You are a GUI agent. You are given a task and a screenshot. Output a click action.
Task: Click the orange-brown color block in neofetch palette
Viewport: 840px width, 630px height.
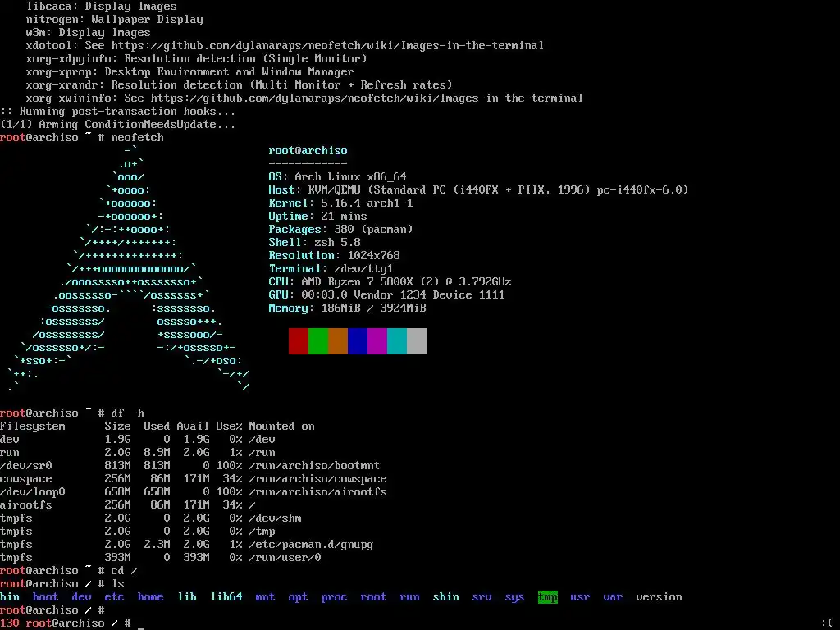coord(338,341)
